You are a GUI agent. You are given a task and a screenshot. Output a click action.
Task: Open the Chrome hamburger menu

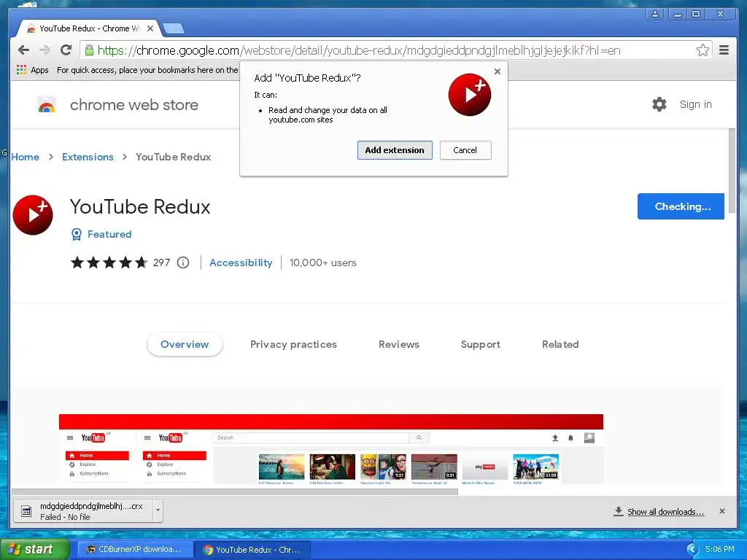724,50
